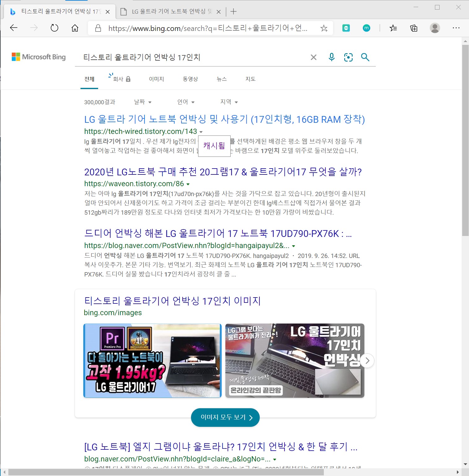Image resolution: width=469 pixels, height=476 pixels.
Task: Select the 뉴스 search tab
Action: [222, 79]
